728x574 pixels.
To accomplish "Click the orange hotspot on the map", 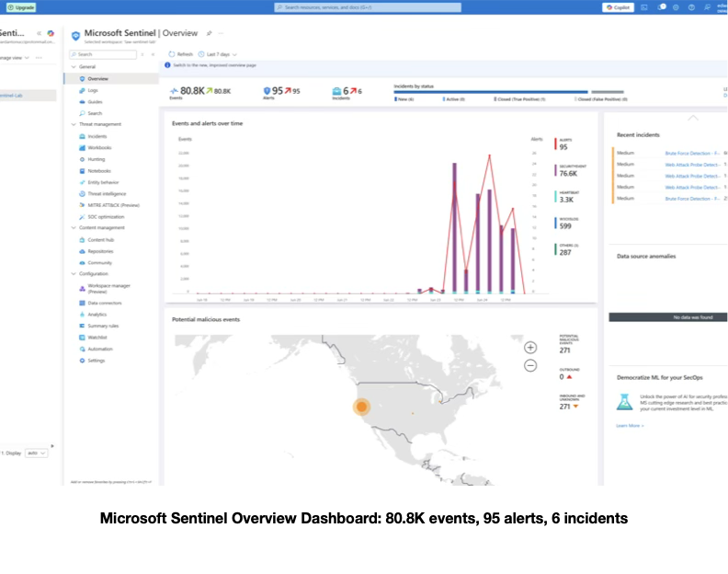I will [x=361, y=407].
